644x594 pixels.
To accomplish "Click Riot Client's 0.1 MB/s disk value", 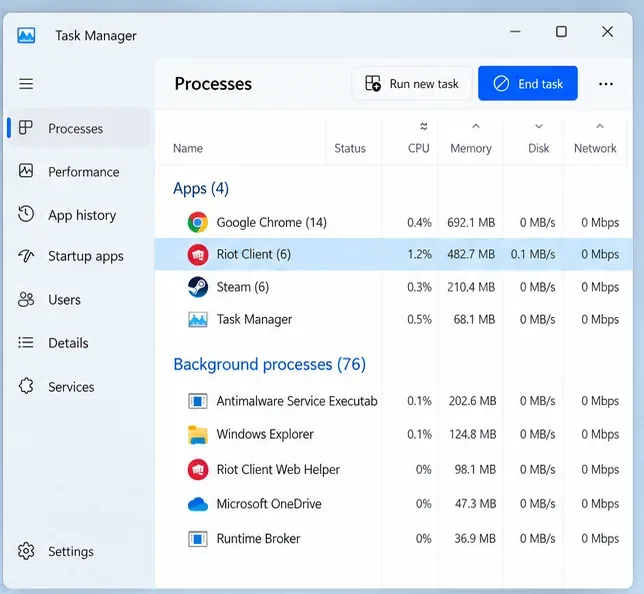I will [x=533, y=254].
